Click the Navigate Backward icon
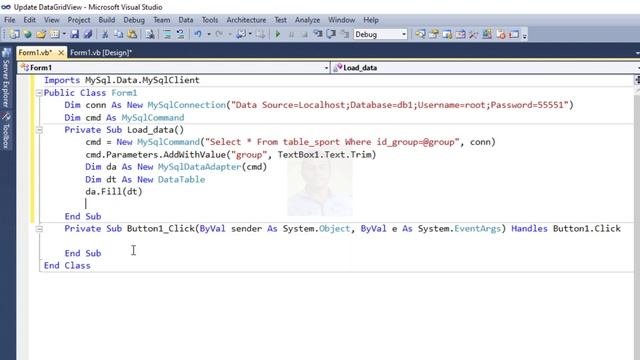The image size is (640, 360). [x=241, y=34]
